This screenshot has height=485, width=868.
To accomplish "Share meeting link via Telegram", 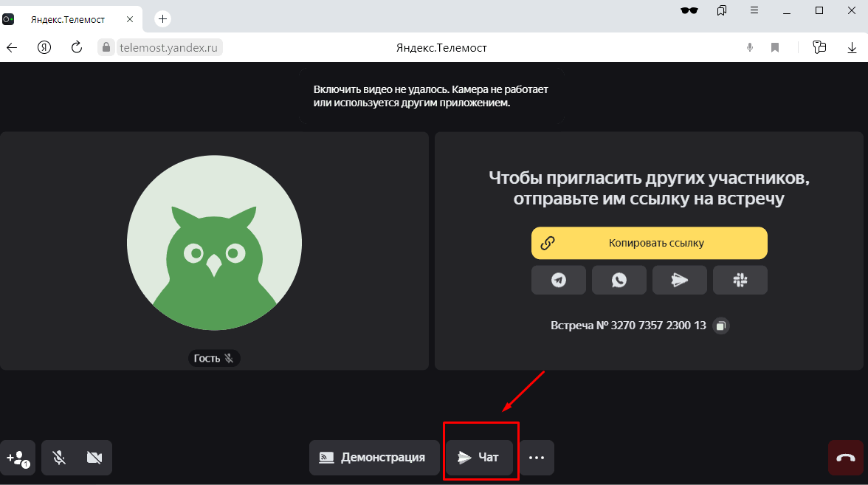I will (x=559, y=281).
